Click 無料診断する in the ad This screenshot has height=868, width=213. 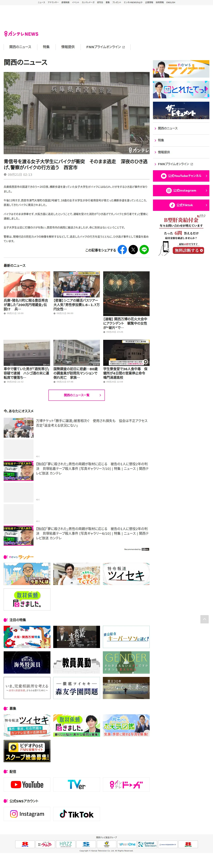188,250
